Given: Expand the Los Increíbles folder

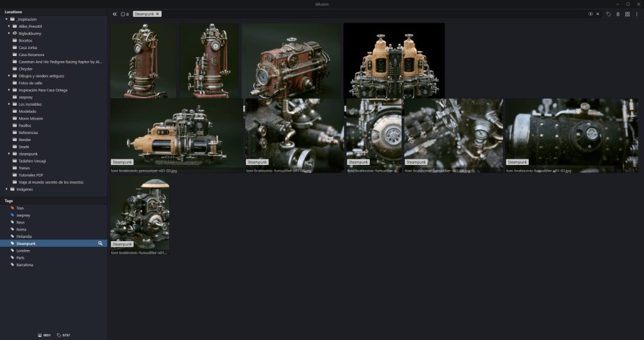Looking at the screenshot, I should point(9,104).
